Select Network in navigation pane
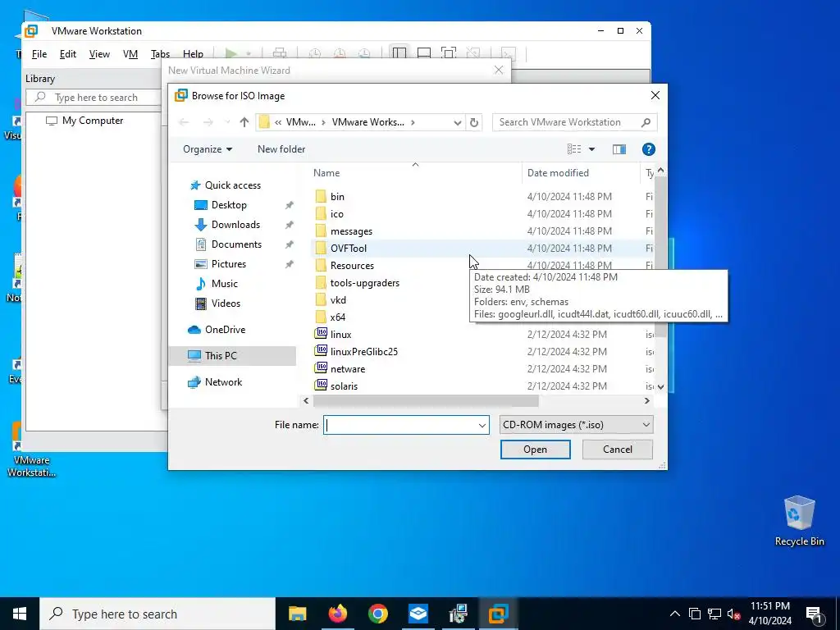 [x=223, y=382]
